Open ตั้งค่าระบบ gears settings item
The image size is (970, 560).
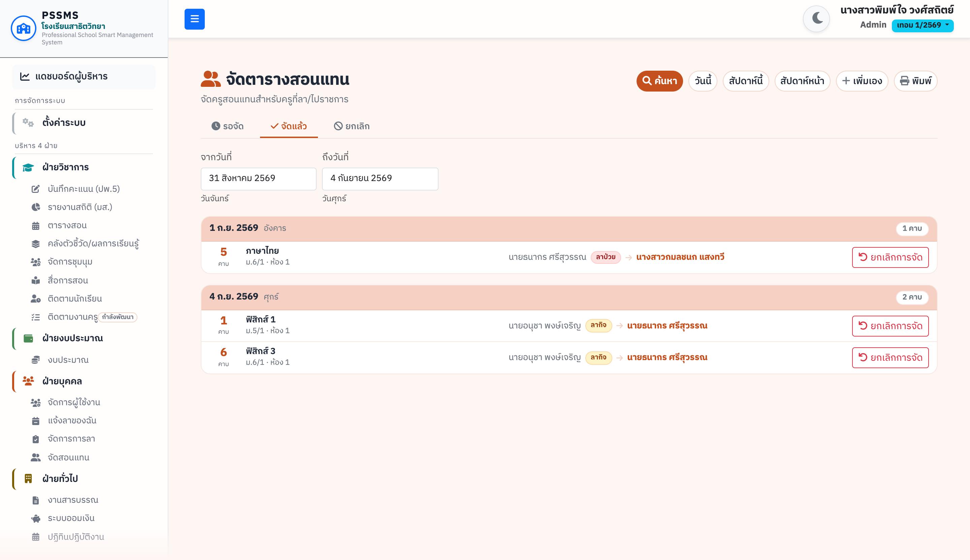click(x=28, y=123)
